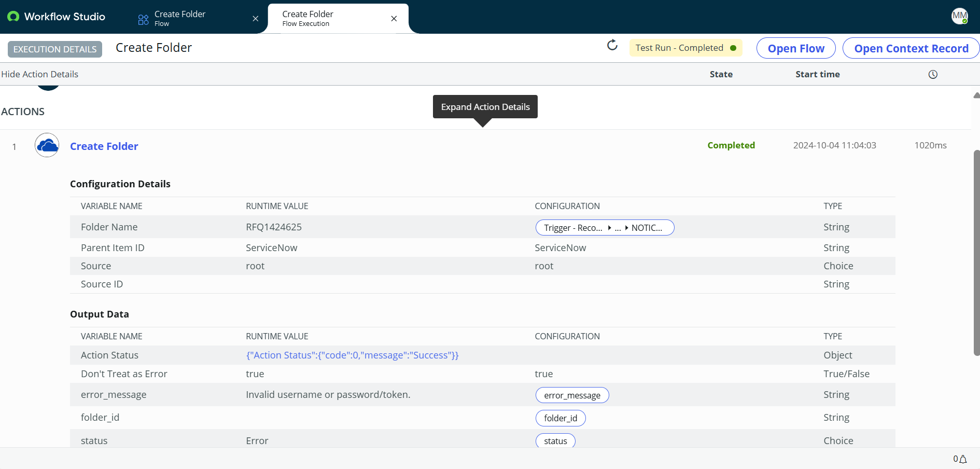This screenshot has height=469, width=980.
Task: Click the Open Context Record button
Action: click(x=911, y=48)
